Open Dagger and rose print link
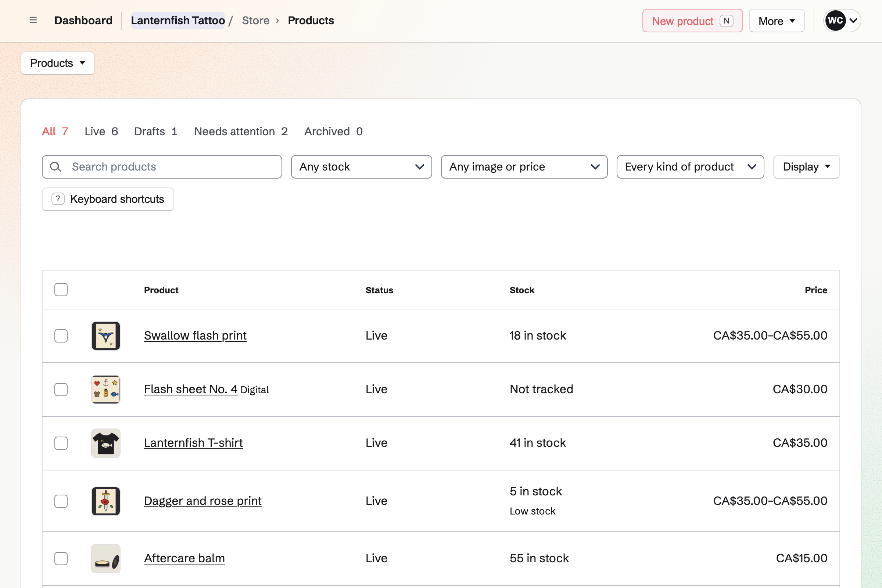 [203, 501]
